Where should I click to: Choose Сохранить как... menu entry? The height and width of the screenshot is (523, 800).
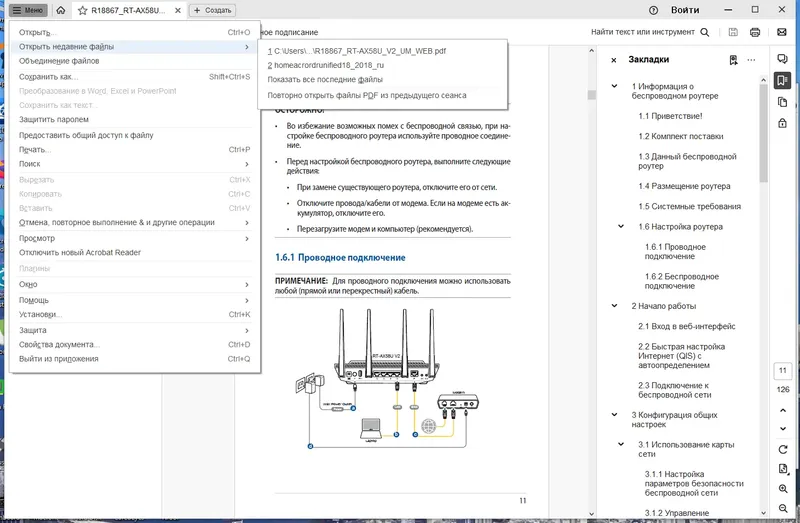click(134, 77)
